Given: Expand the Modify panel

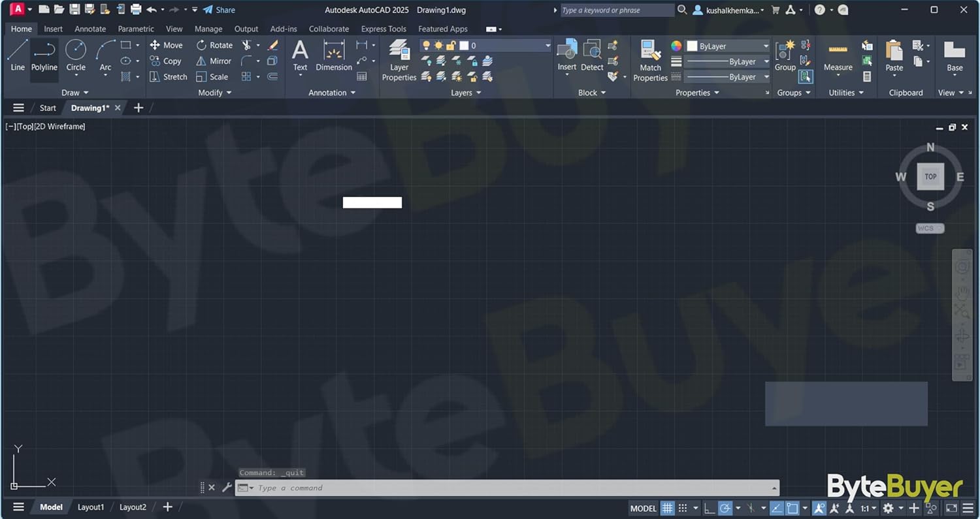Looking at the screenshot, I should click(215, 93).
